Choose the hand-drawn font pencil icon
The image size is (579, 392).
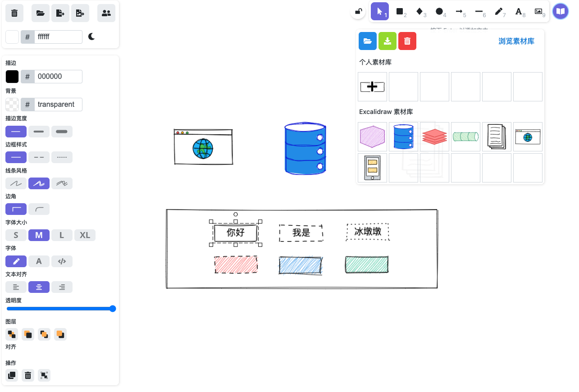(16, 261)
